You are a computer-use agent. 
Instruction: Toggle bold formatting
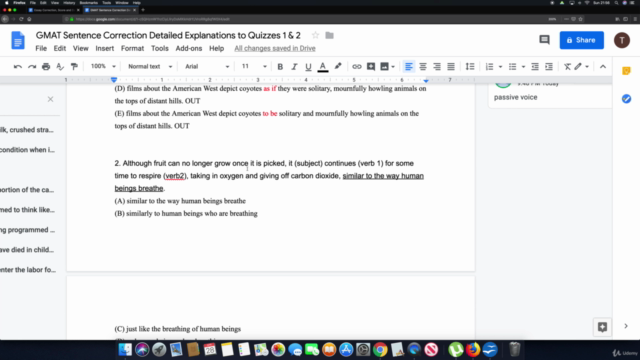[x=280, y=67]
